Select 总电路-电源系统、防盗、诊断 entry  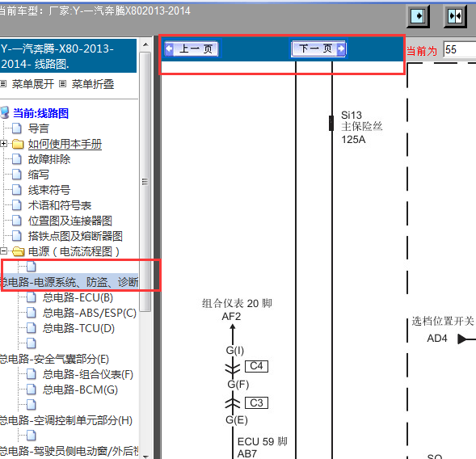pyautogui.click(x=70, y=282)
